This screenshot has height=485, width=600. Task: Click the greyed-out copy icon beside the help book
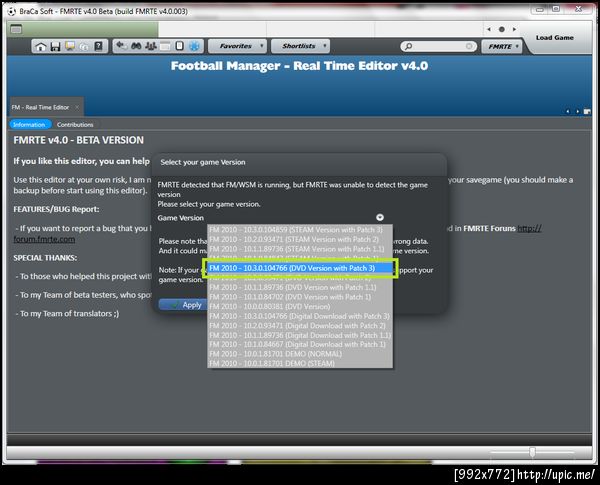point(84,47)
